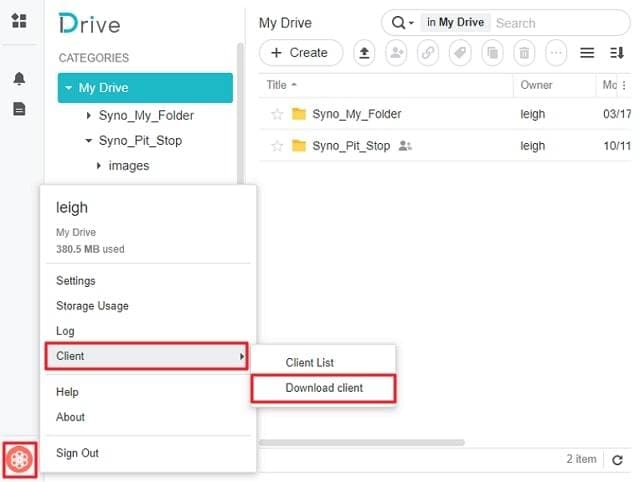Click the 'leigh' owner in Syno_My_Folder row
The width and height of the screenshot is (640, 482).
tap(533, 114)
